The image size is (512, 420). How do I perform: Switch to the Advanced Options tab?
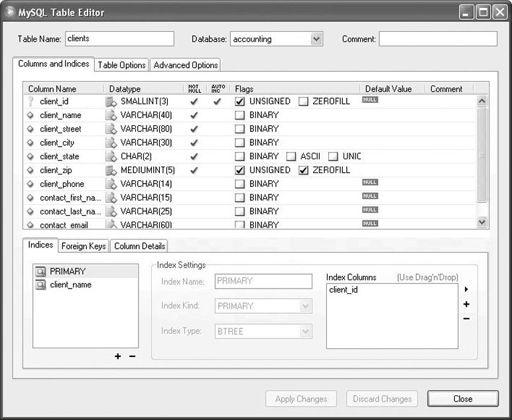(x=186, y=65)
